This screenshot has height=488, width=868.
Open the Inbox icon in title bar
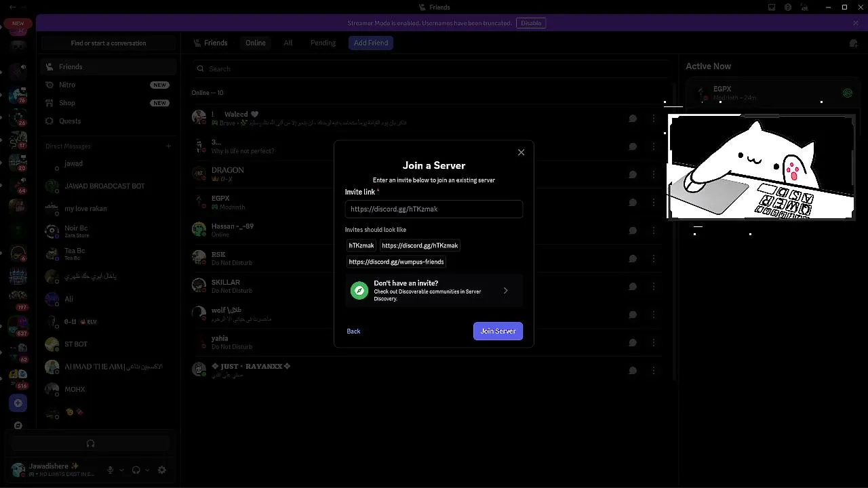click(772, 7)
